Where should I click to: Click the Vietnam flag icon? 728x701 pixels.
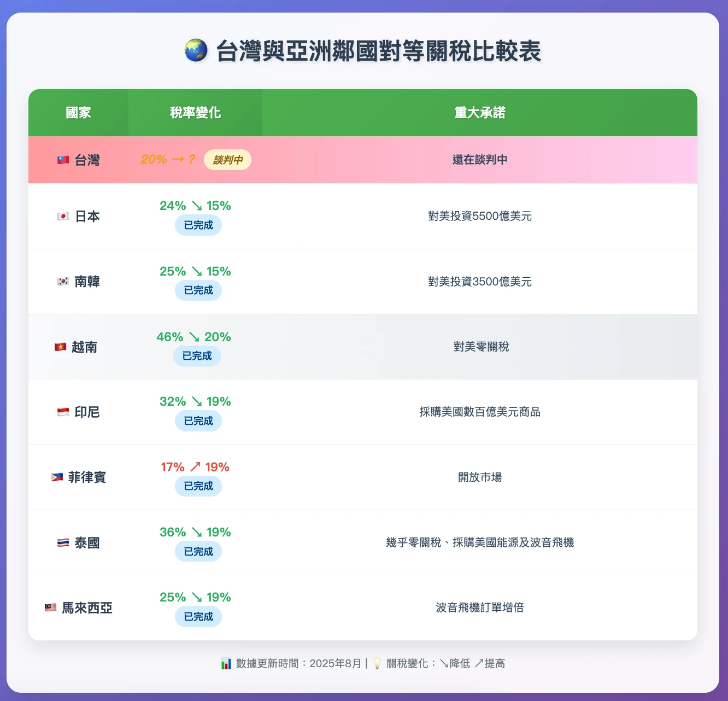[x=60, y=347]
